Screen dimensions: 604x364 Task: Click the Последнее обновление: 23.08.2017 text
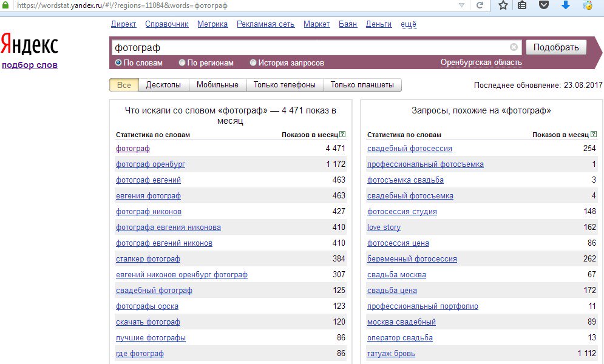(538, 85)
